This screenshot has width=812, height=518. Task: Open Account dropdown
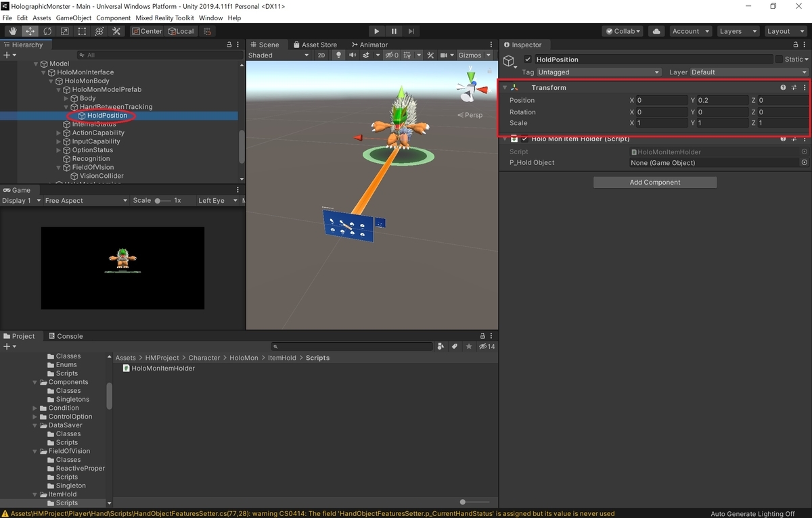(690, 31)
